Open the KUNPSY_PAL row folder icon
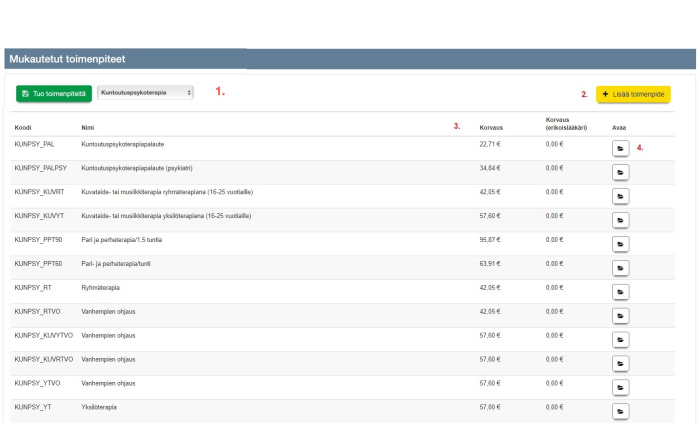 [x=620, y=148]
